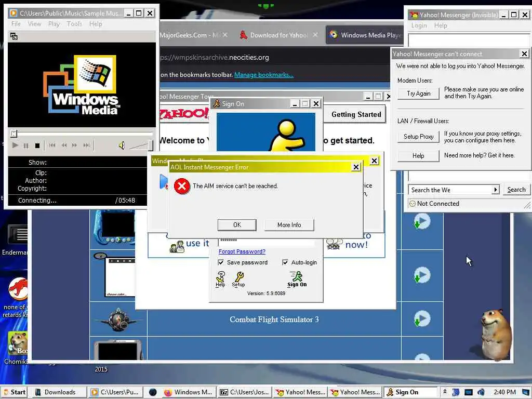Switch to the Sign On taskbar item
Viewport: 532px width, 399px height.
tap(411, 392)
